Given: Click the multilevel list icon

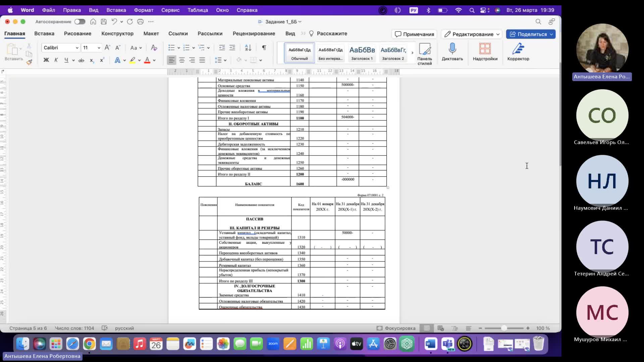Looking at the screenshot, I should click(x=201, y=48).
